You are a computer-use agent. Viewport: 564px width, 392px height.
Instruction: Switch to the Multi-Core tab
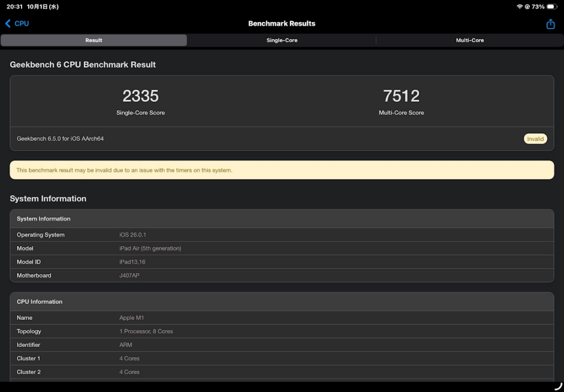coord(469,40)
